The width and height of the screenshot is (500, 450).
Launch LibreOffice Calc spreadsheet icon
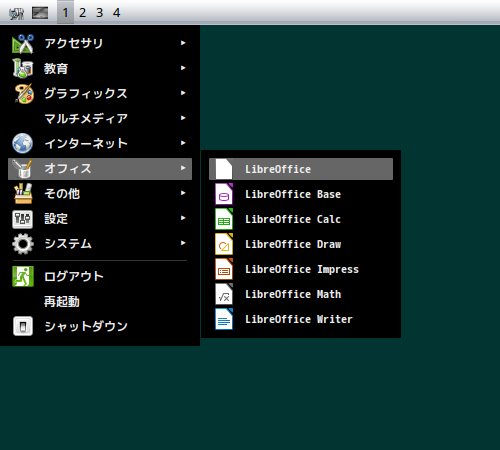click(224, 219)
